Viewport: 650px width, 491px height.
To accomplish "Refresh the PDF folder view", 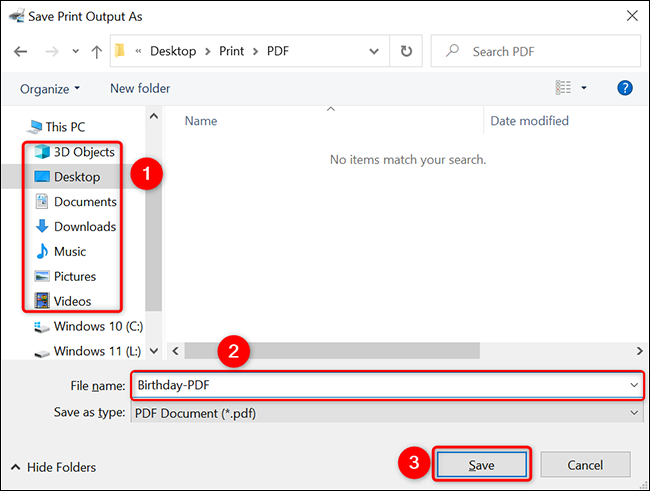I will pos(406,51).
